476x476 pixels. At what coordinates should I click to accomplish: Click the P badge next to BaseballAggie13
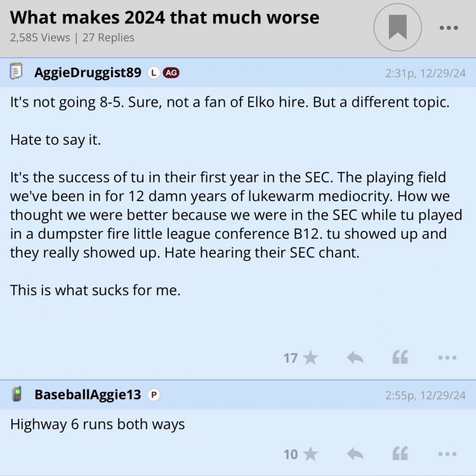153,395
